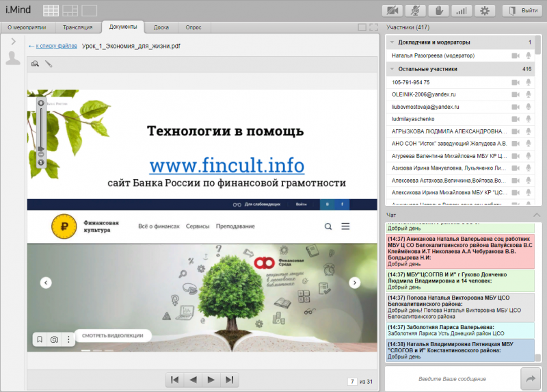547x392 pixels.
Task: Click the window-size icon beside the tabs
Action: click(x=362, y=27)
